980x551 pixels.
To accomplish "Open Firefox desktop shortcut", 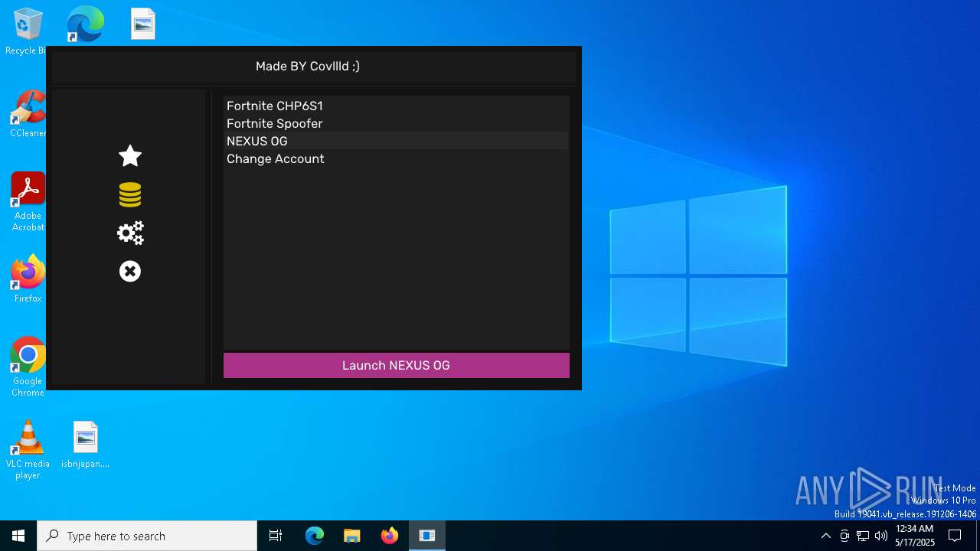I will coord(28,279).
